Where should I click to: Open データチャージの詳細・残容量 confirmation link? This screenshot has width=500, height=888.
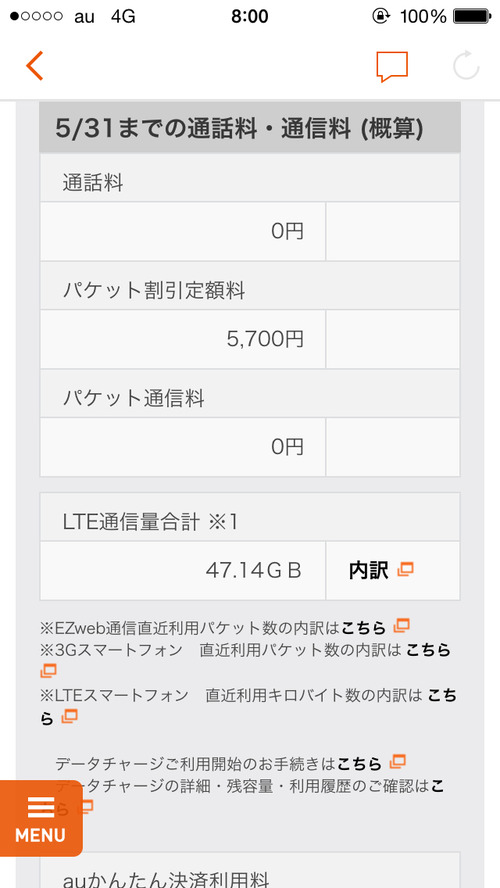(249, 797)
